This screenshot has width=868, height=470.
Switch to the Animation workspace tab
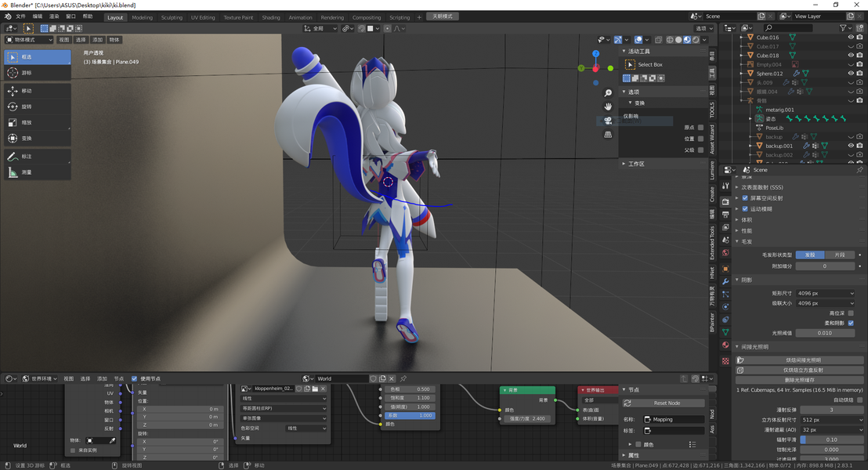point(300,17)
